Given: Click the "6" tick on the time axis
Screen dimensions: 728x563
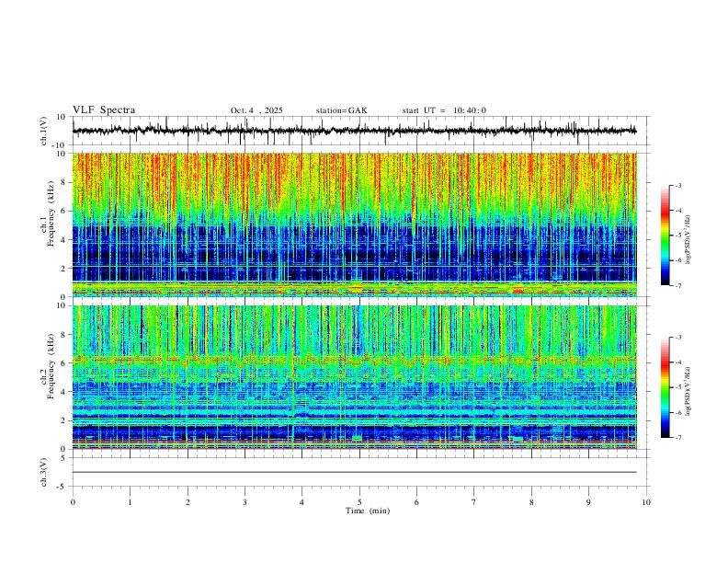Looking at the screenshot, I should tap(416, 502).
